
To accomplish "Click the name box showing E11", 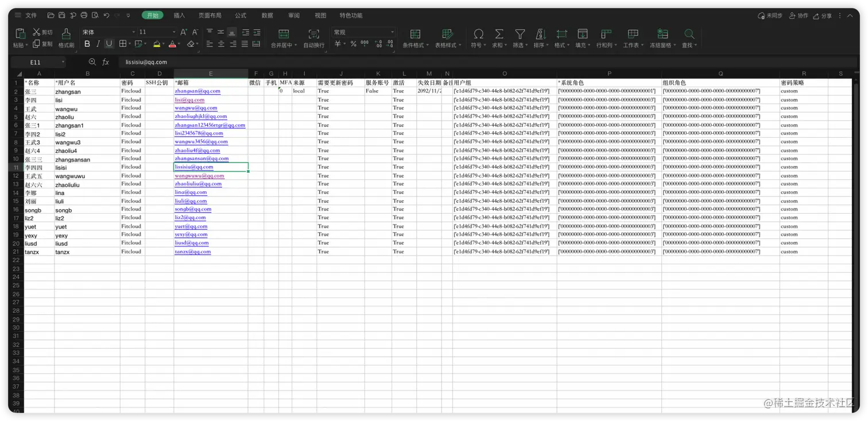I will [x=38, y=62].
